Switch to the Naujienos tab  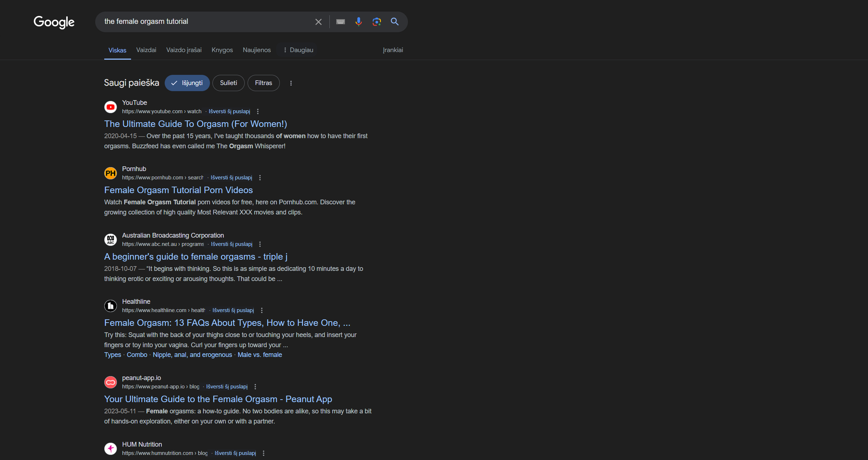256,50
